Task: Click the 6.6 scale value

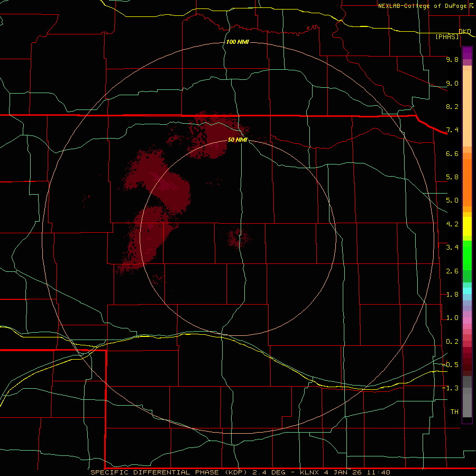Action: (452, 153)
